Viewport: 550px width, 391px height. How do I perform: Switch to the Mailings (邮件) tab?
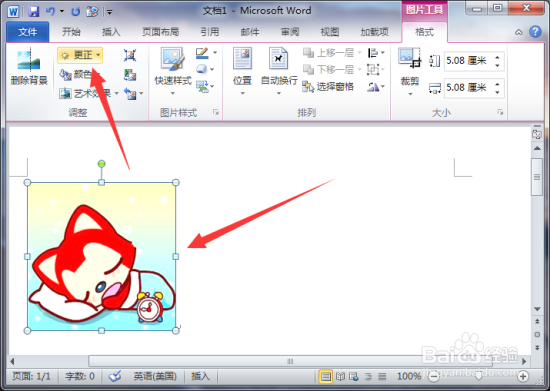pyautogui.click(x=250, y=32)
